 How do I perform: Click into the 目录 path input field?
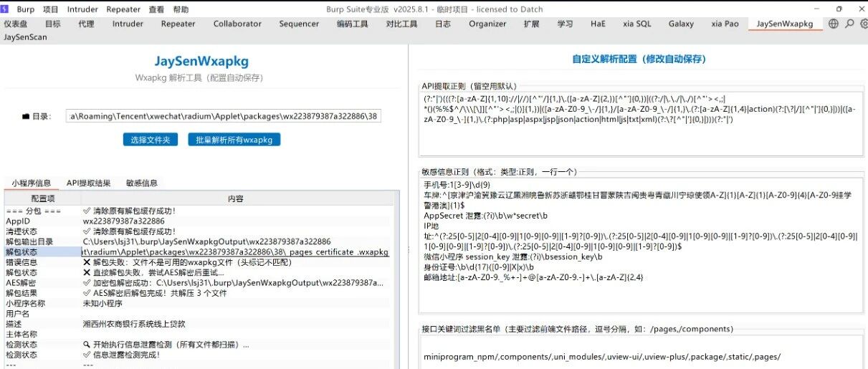tap(224, 116)
